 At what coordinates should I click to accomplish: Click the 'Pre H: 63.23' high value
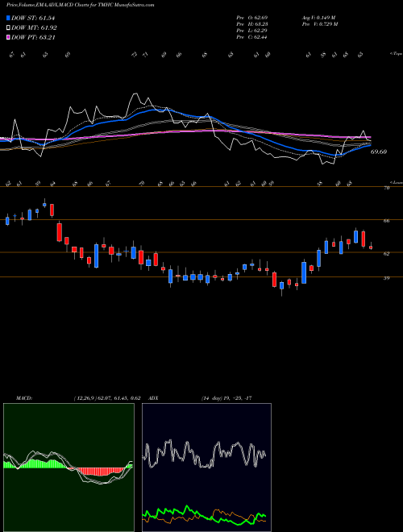[251, 24]
